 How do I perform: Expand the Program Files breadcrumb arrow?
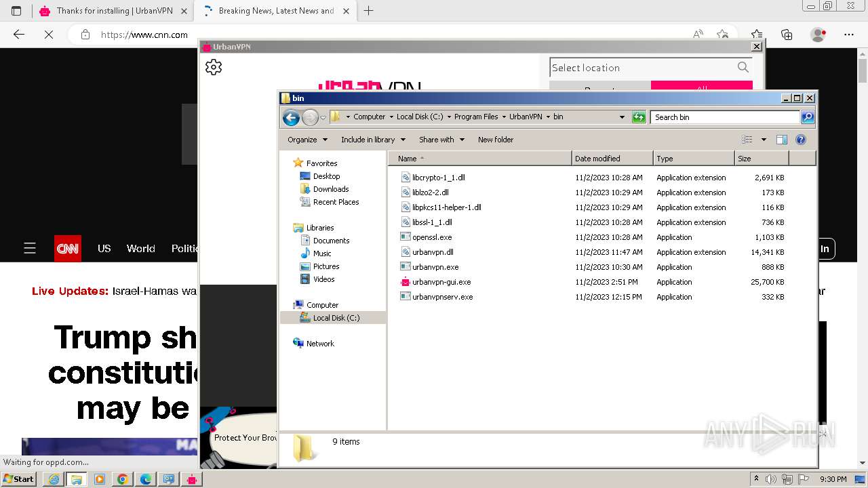pos(504,117)
